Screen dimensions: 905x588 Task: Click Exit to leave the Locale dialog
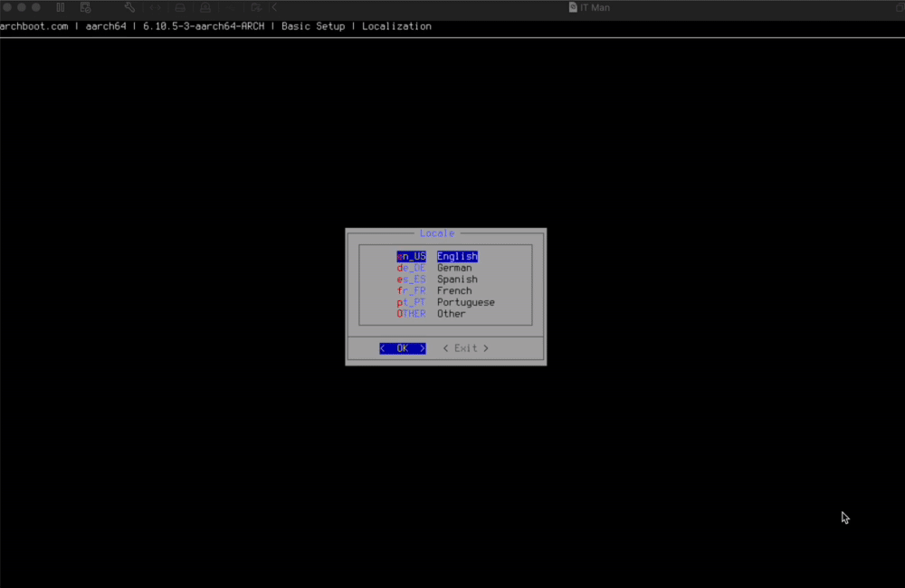click(465, 347)
